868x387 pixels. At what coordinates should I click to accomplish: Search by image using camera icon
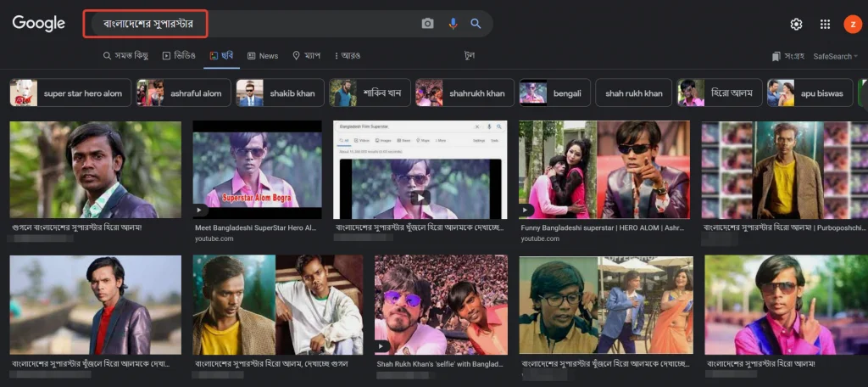pos(427,24)
